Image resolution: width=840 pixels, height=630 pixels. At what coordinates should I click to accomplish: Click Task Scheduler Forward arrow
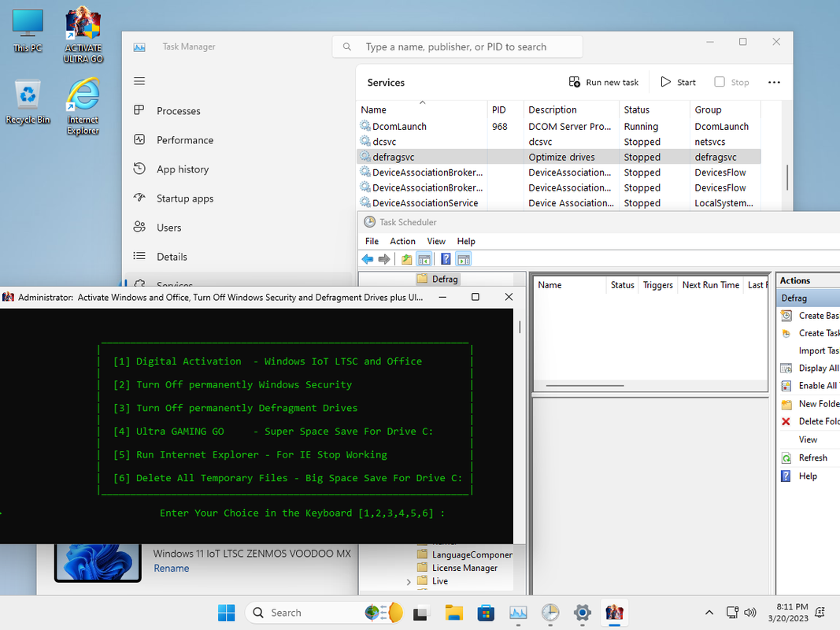click(x=384, y=259)
